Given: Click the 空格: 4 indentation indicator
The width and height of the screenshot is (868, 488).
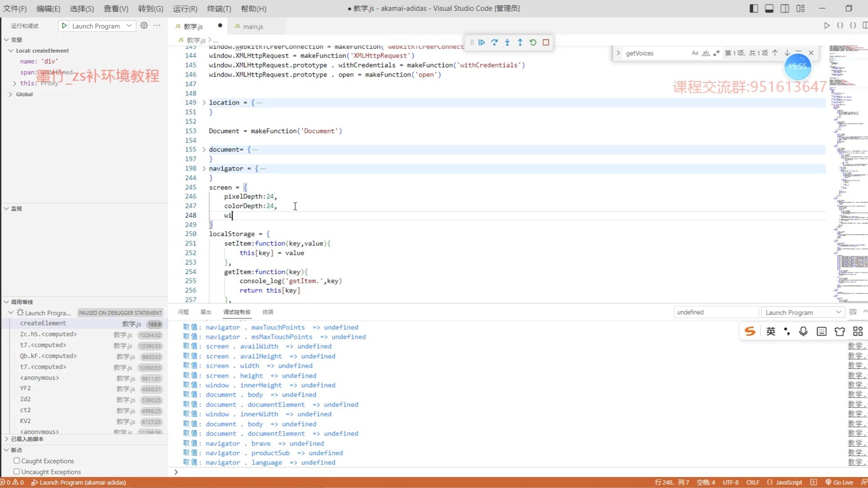Looking at the screenshot, I should (706, 482).
